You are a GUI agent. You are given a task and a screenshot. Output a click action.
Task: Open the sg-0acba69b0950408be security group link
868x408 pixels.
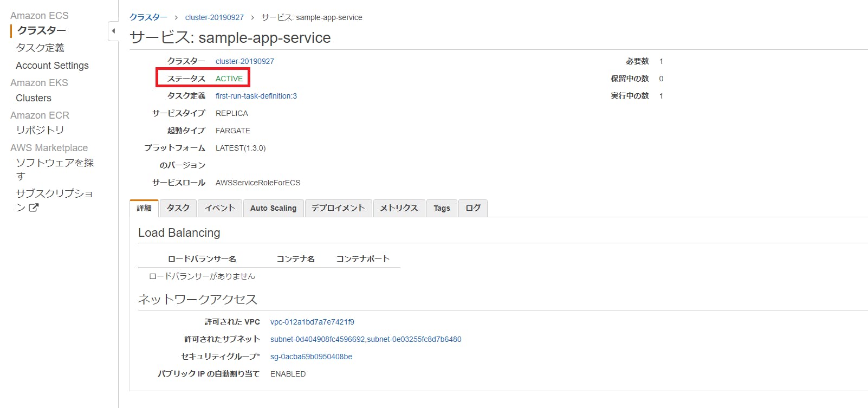[x=311, y=357]
